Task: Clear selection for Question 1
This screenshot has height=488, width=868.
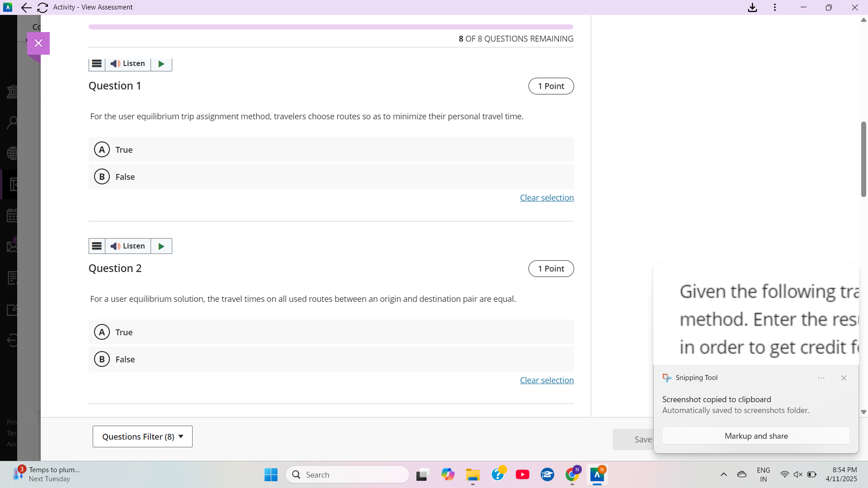Action: coord(547,198)
